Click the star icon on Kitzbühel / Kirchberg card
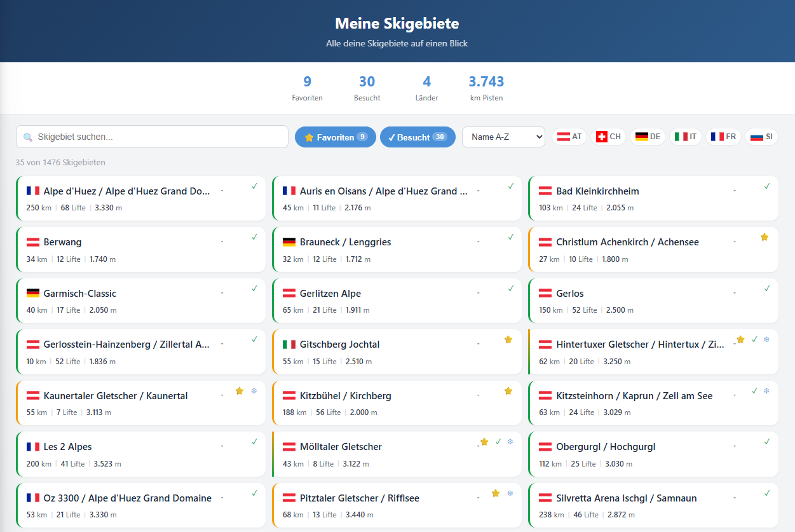The height and width of the screenshot is (532, 795). coord(508,391)
